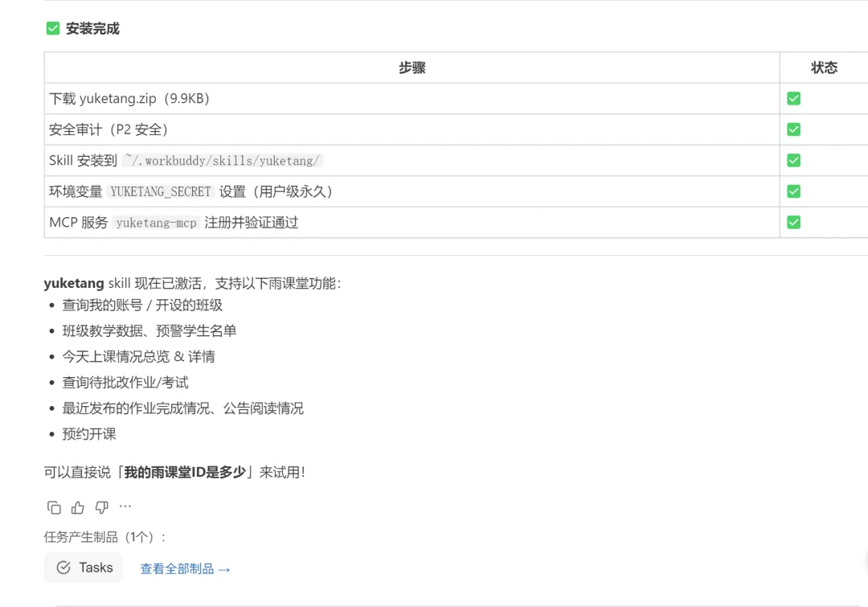The image size is (868, 607).
Task: Click bullet 班级教学数据、预警学生名单
Action: click(149, 331)
